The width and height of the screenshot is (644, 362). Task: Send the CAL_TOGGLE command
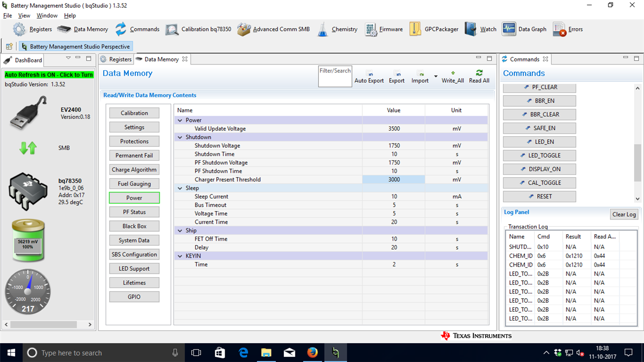click(x=539, y=183)
